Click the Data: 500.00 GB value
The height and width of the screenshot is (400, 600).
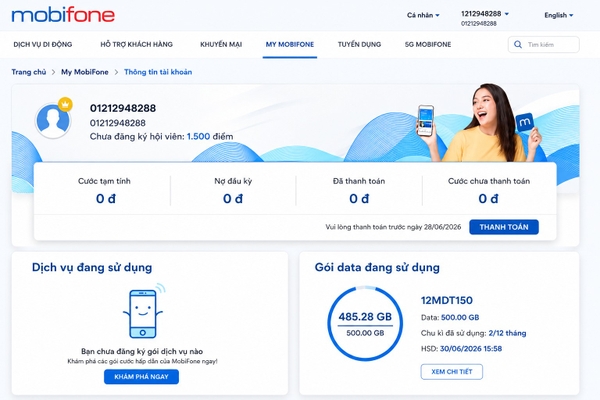460,317
